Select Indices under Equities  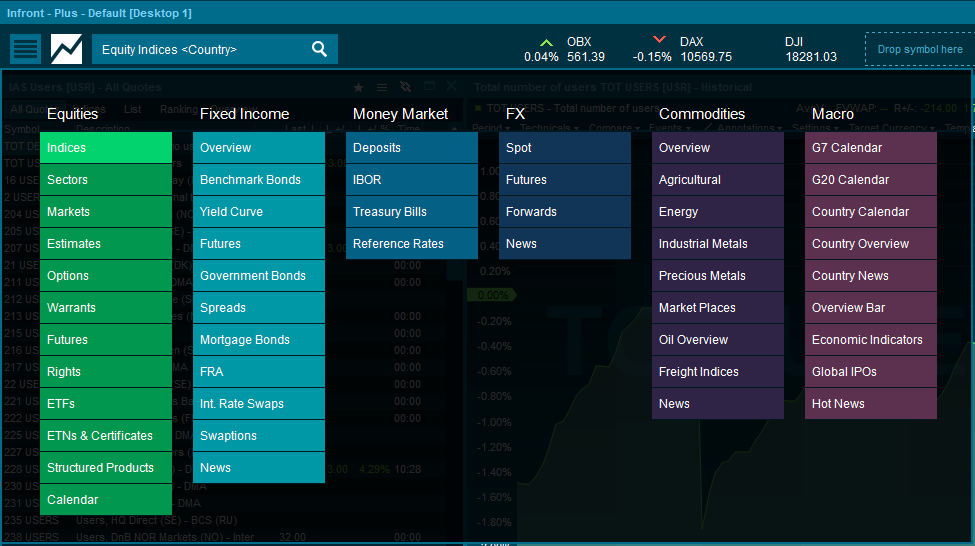106,147
